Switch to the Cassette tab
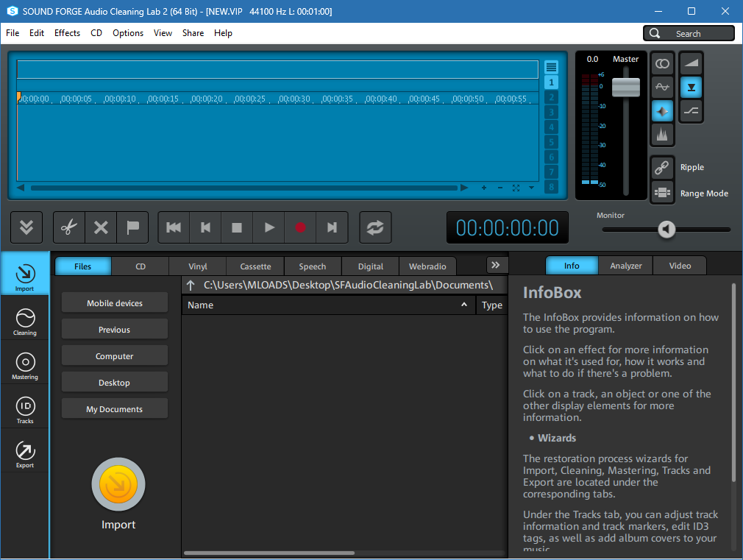Viewport: 743px width, 560px height. (x=255, y=266)
